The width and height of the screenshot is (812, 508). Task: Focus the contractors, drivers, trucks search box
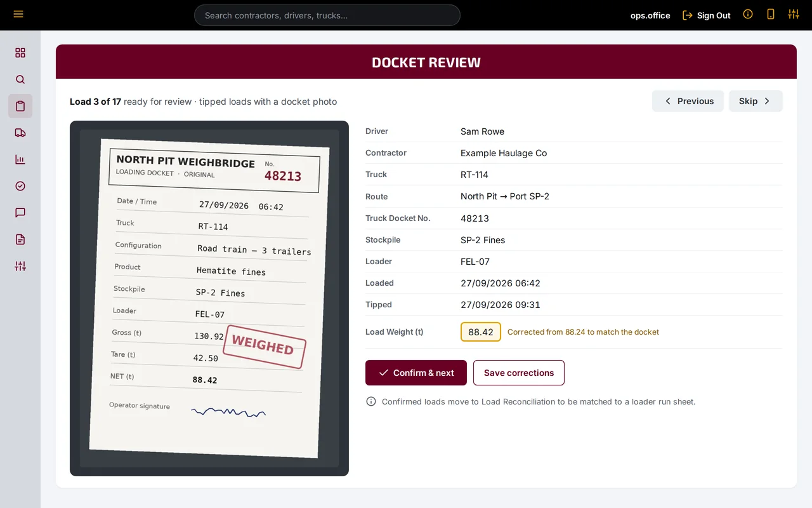click(327, 15)
